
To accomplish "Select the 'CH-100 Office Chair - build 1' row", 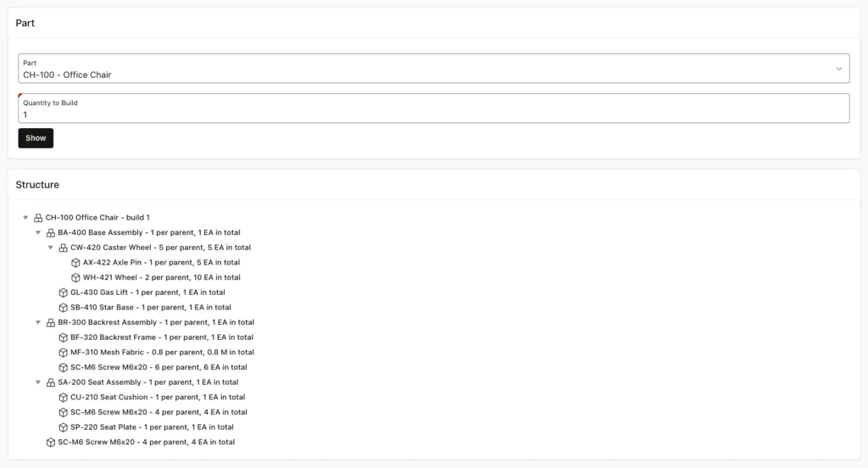I will (97, 218).
